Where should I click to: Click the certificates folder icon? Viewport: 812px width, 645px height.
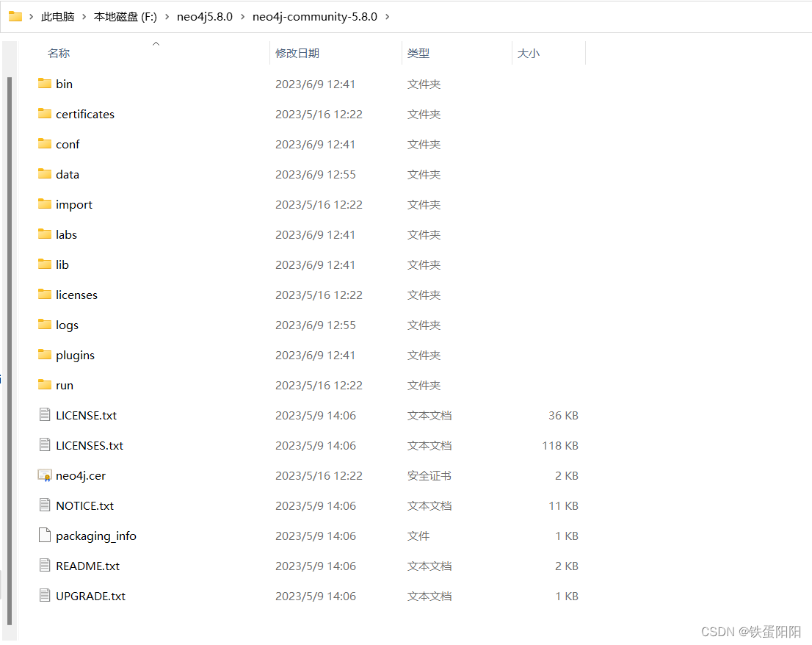(45, 113)
